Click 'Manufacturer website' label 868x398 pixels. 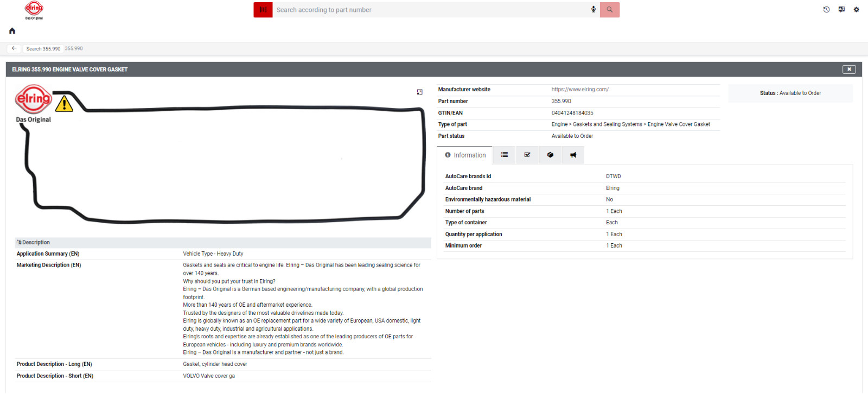click(464, 90)
